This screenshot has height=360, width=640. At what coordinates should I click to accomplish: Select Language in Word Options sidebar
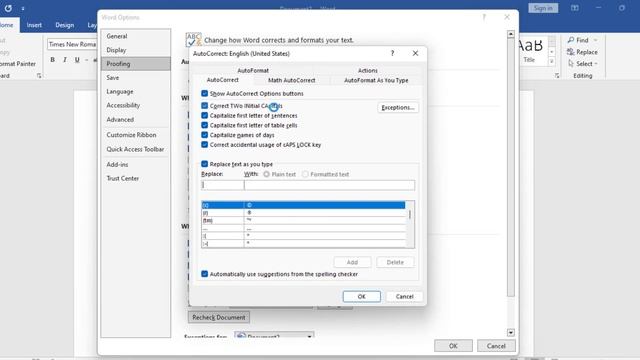(x=136, y=92)
